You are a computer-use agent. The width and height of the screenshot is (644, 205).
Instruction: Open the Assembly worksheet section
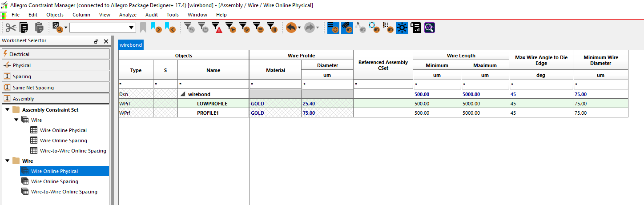click(56, 98)
